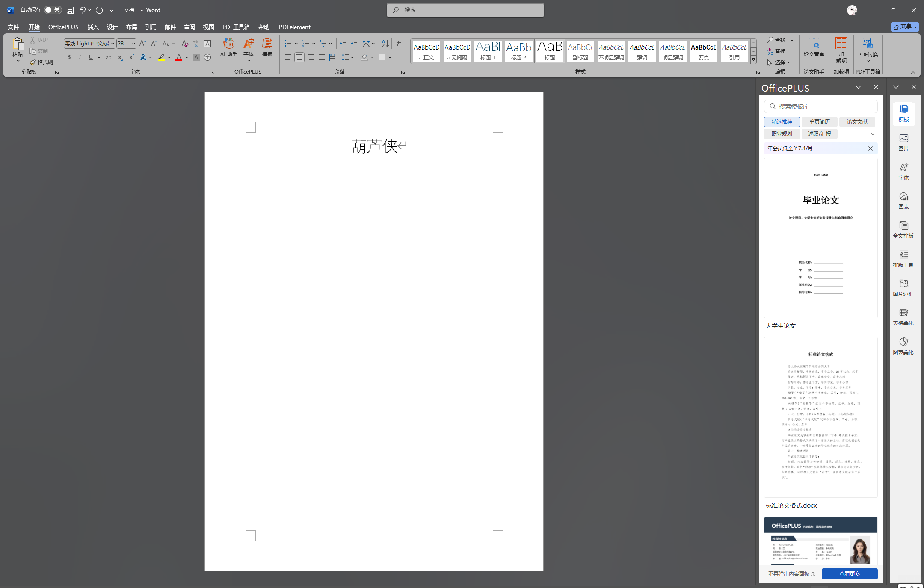Open the 选择 dropdown
This screenshot has height=588, width=924.
779,62
